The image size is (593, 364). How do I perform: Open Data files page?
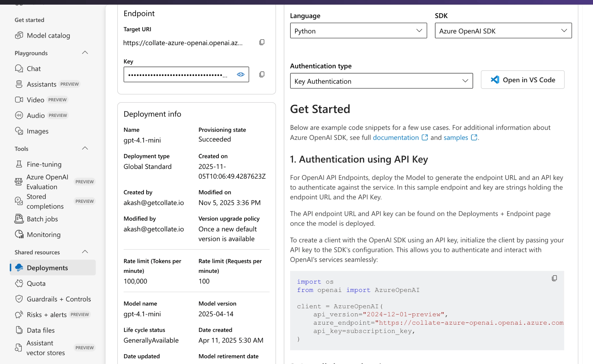pos(41,330)
